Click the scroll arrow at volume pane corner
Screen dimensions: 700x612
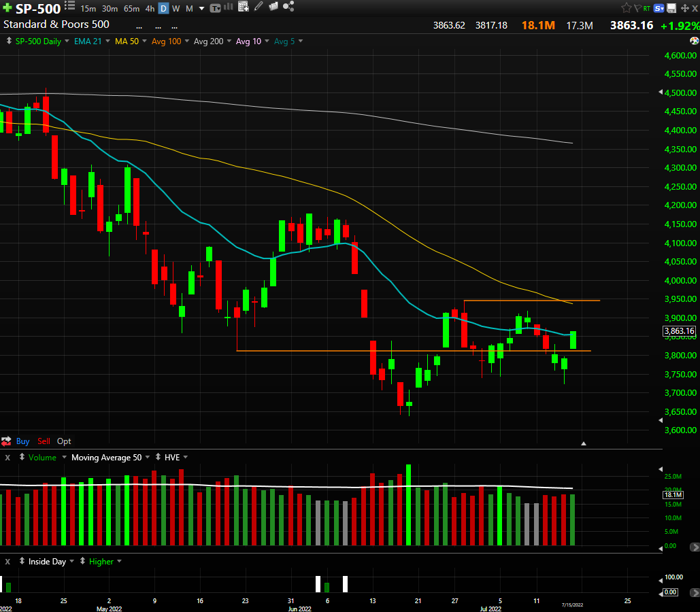[694, 547]
